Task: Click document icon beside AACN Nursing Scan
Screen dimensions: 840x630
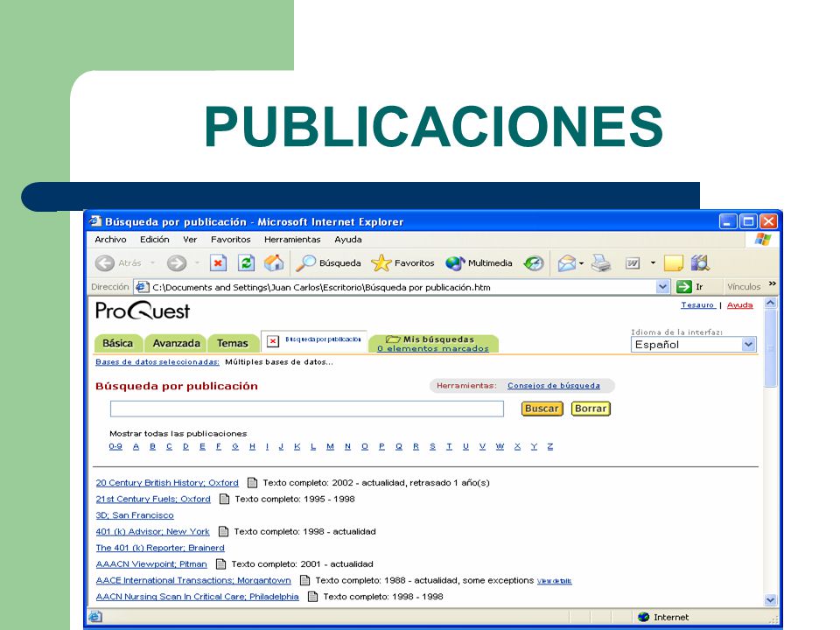Action: (313, 596)
